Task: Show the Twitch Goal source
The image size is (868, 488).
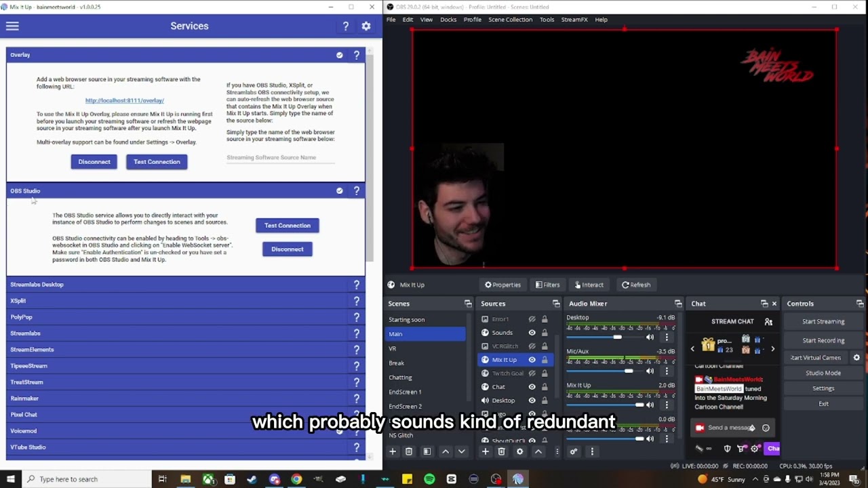Action: (532, 373)
